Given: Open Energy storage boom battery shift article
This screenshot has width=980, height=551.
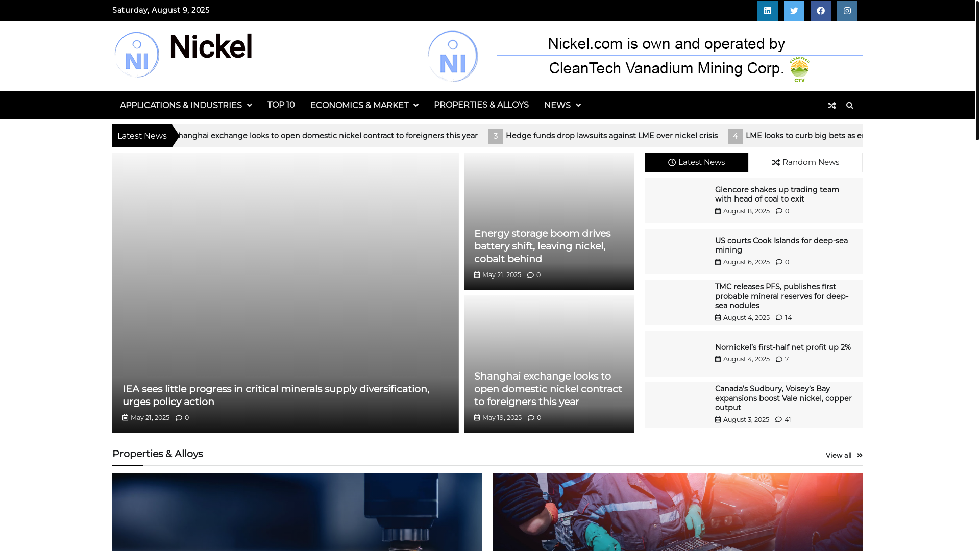Looking at the screenshot, I should [542, 246].
